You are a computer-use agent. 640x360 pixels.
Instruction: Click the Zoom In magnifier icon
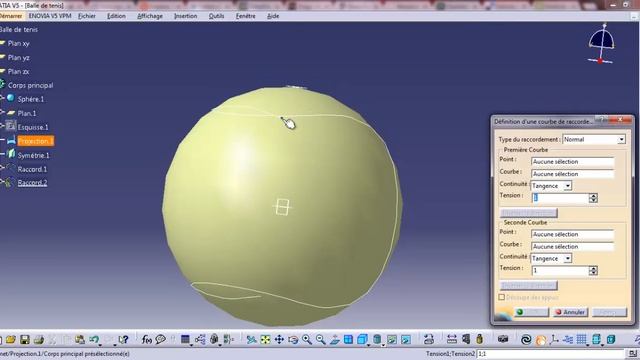307,340
